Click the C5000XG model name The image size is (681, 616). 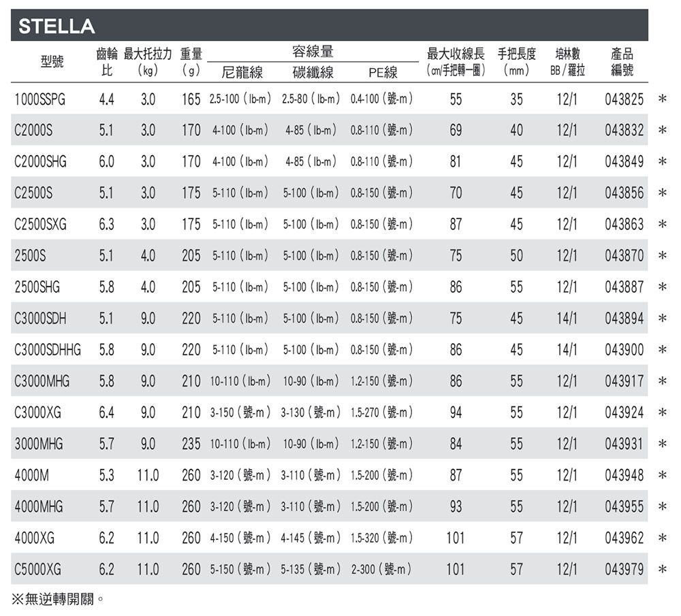pos(37,569)
